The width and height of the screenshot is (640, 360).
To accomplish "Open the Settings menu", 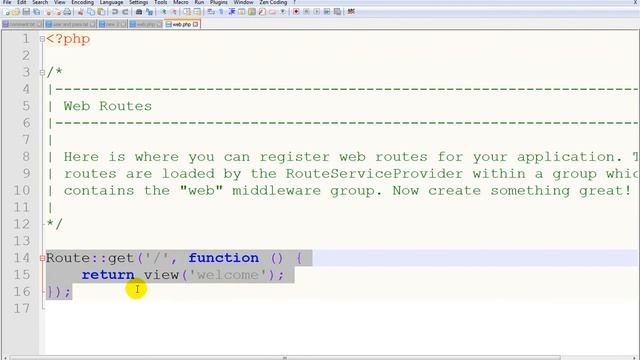I will tap(139, 2).
